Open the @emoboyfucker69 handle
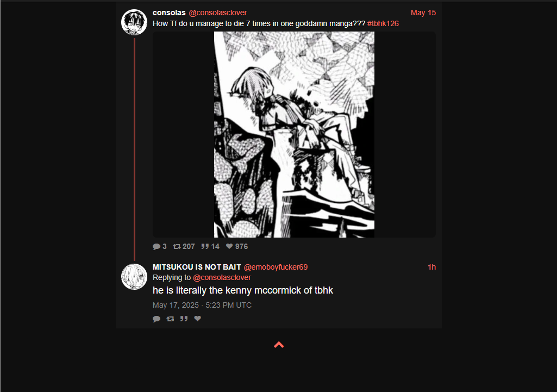The width and height of the screenshot is (557, 392). coord(276,267)
